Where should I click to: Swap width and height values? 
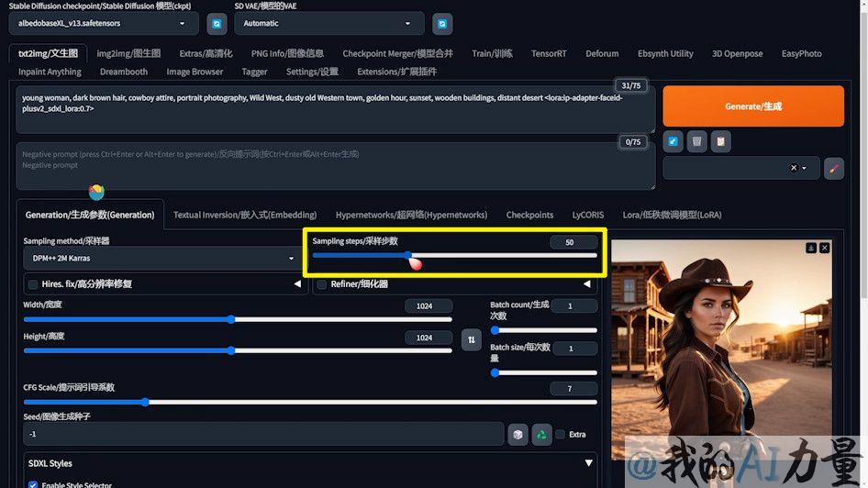coord(471,339)
